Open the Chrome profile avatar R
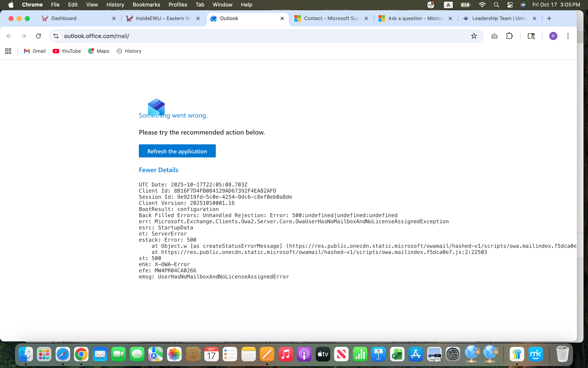 click(553, 36)
